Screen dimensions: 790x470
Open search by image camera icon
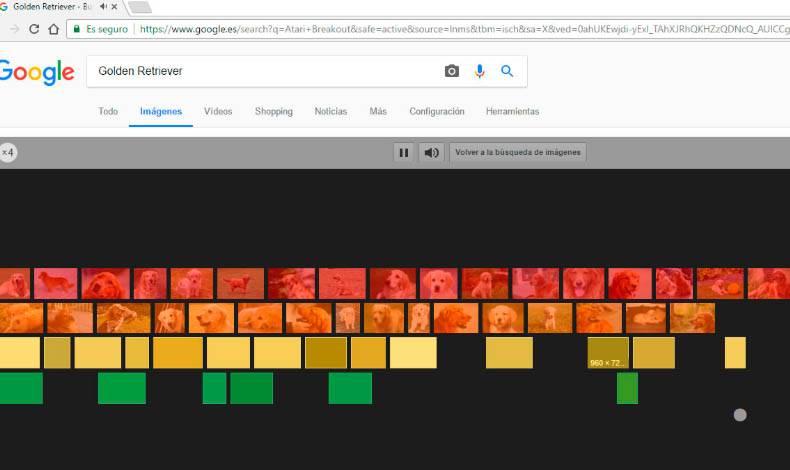coord(451,71)
